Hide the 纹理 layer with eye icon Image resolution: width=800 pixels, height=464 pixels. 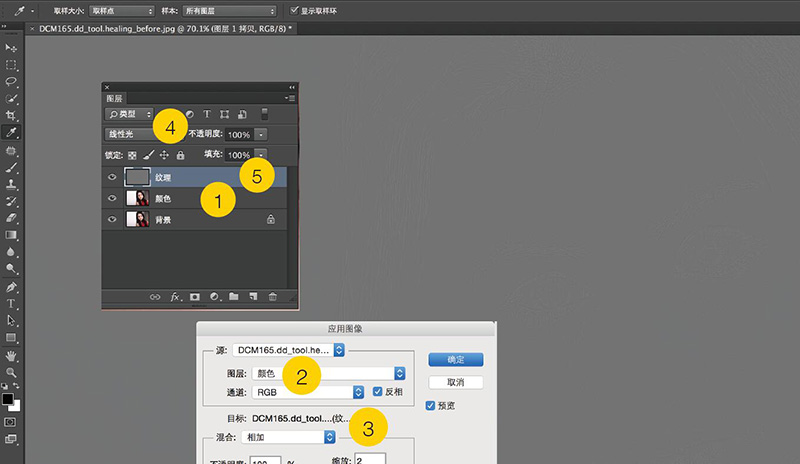[112, 177]
